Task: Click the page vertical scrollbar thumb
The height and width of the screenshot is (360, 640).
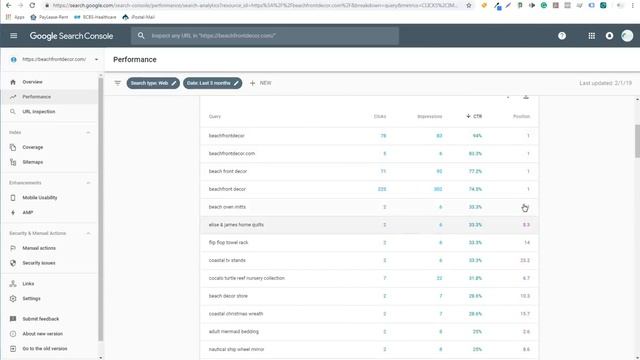Action: 637,141
